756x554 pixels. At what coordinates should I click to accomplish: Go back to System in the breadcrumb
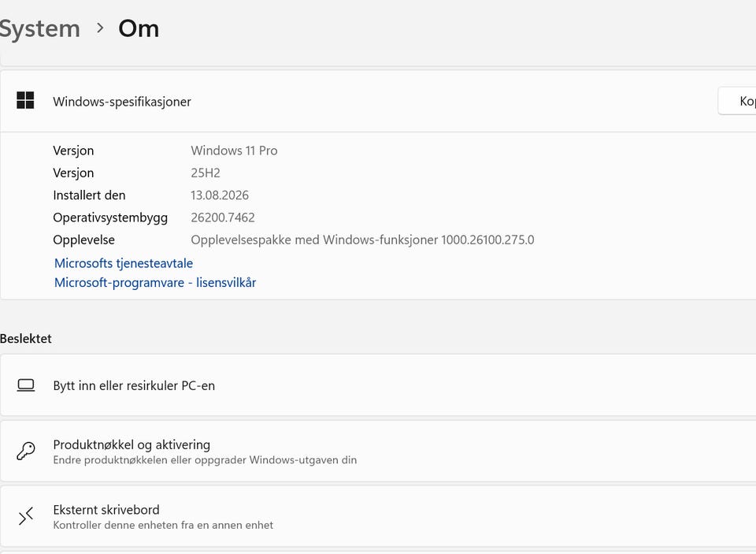coord(39,28)
